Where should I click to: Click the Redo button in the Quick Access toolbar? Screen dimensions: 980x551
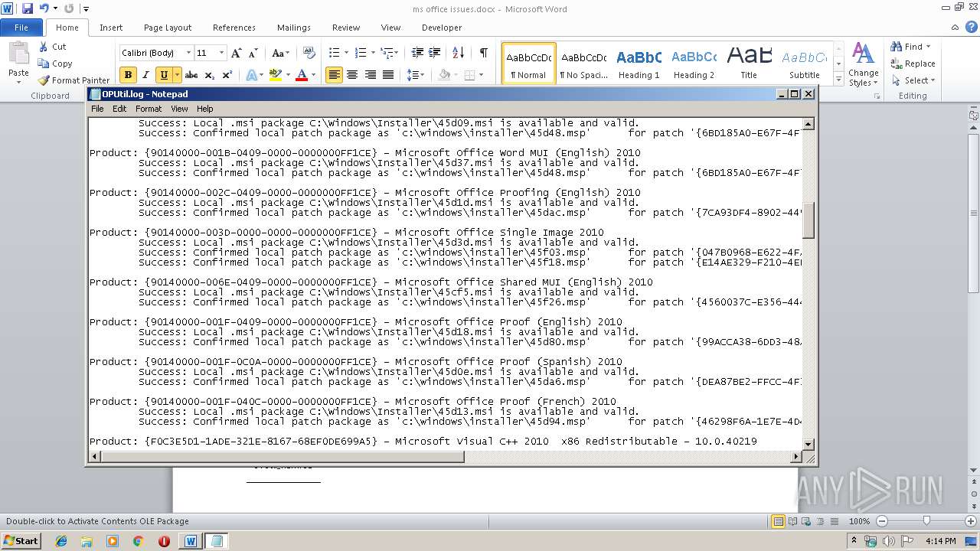tap(69, 8)
